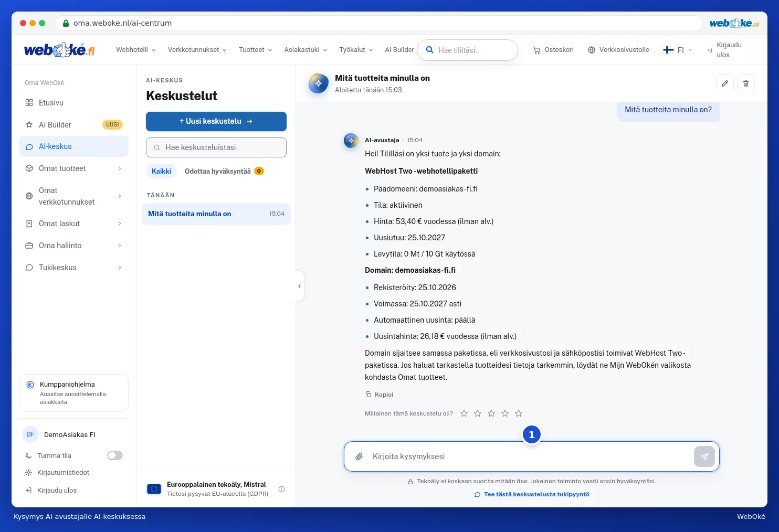
Task: Start a new chat with Uusi keskustelu
Action: coord(216,121)
